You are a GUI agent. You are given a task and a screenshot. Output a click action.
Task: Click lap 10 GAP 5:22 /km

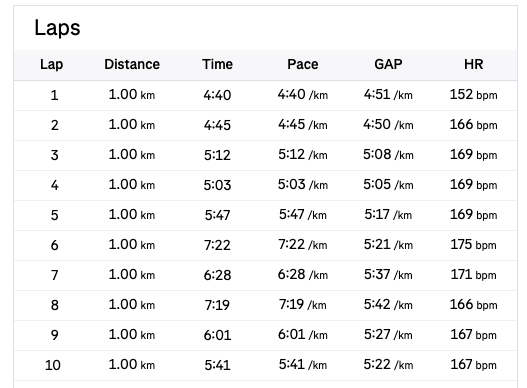pyautogui.click(x=388, y=364)
